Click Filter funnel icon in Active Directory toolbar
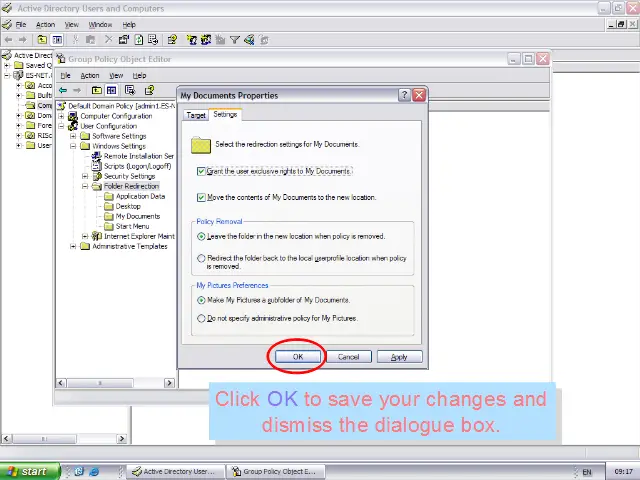Screen dimensions: 640x480 pos(235,40)
